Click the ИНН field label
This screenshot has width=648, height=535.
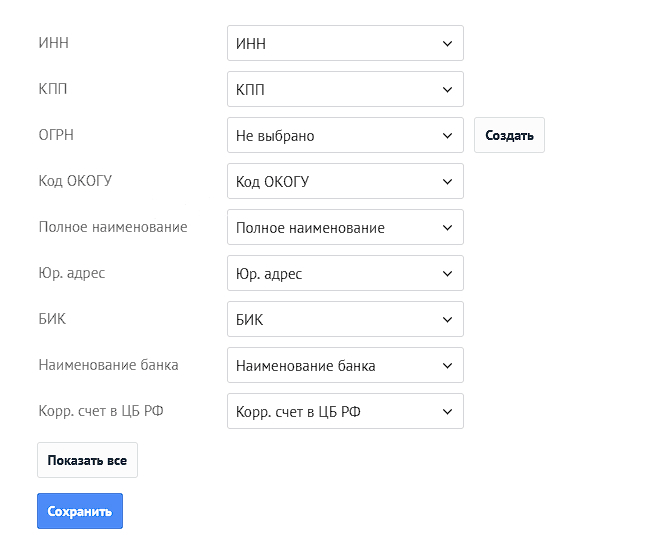tap(54, 43)
